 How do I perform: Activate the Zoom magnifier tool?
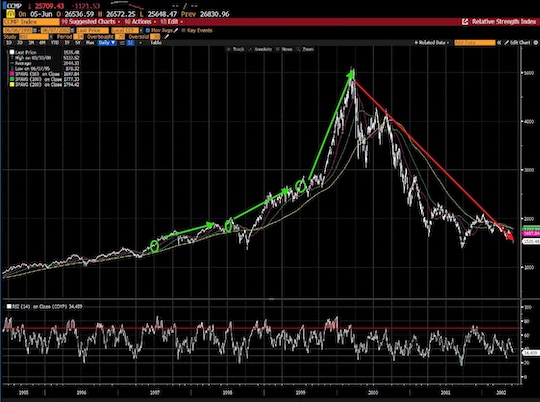(x=305, y=49)
